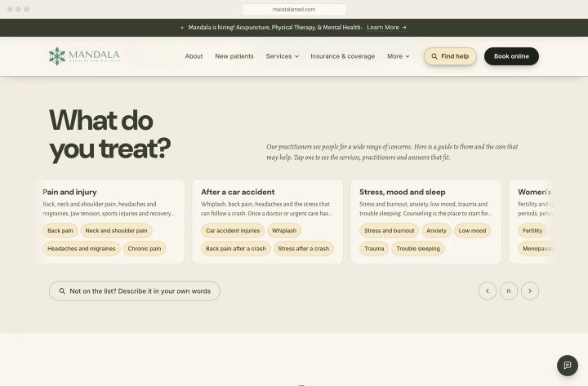Select the Stress and burnout tag
This screenshot has width=588, height=386.
tap(390, 230)
